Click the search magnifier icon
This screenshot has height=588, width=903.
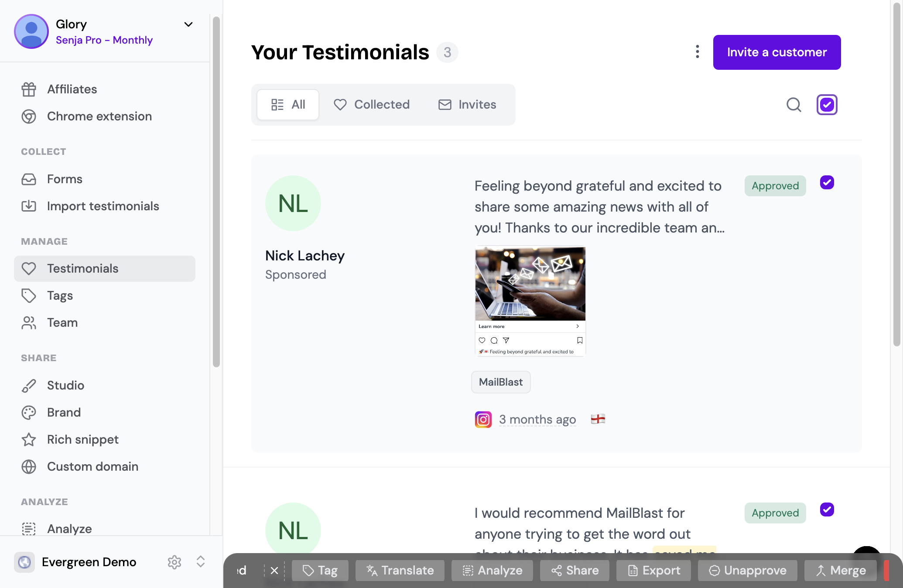click(794, 105)
